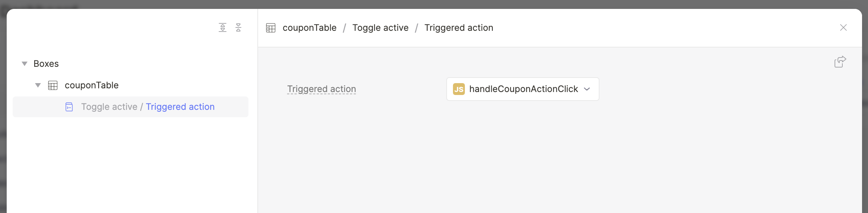Click the yellow JS badge icon
This screenshot has height=213, width=868.
click(459, 89)
